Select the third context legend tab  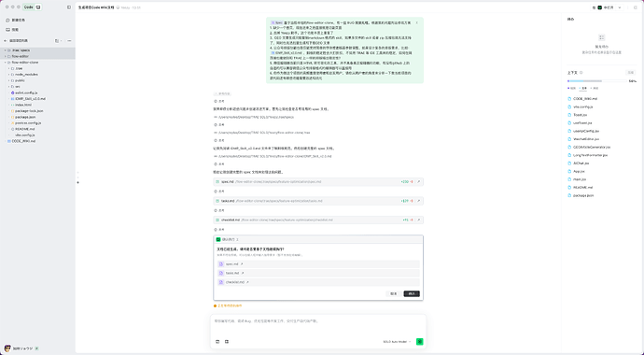tap(595, 89)
